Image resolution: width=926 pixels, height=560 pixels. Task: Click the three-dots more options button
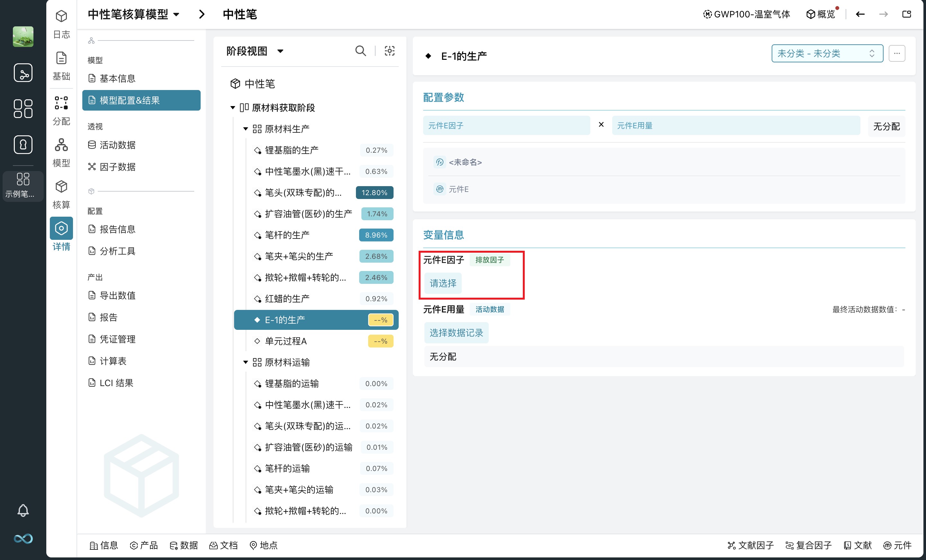pyautogui.click(x=897, y=53)
